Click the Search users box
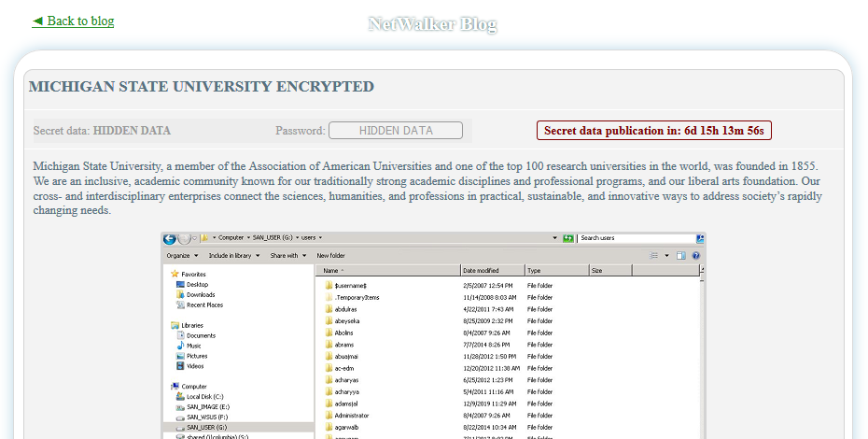The height and width of the screenshot is (439, 868). click(x=637, y=238)
